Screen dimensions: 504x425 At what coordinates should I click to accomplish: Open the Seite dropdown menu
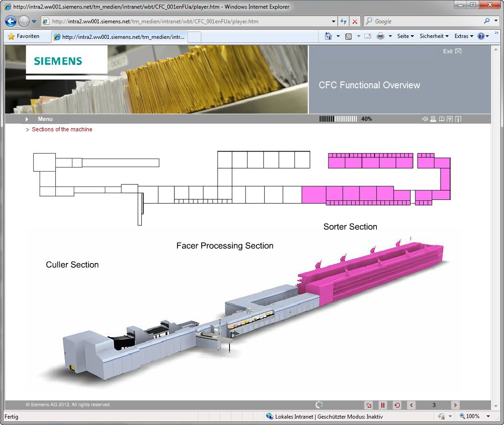pos(405,36)
